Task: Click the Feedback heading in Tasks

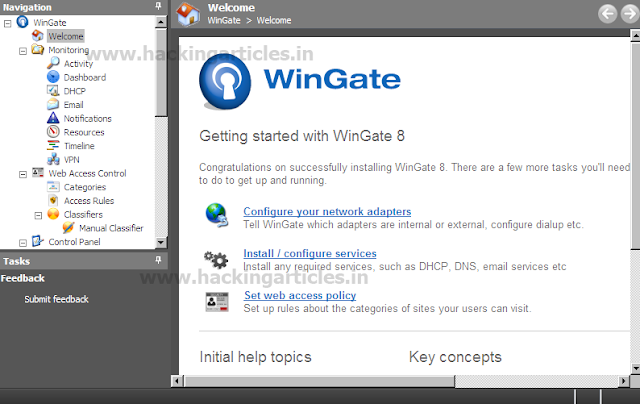Action: pos(22,278)
